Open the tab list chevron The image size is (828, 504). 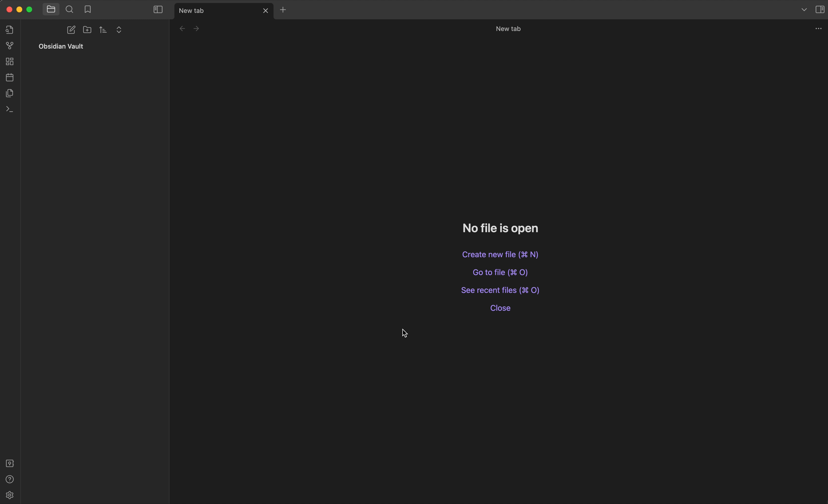[x=804, y=9]
